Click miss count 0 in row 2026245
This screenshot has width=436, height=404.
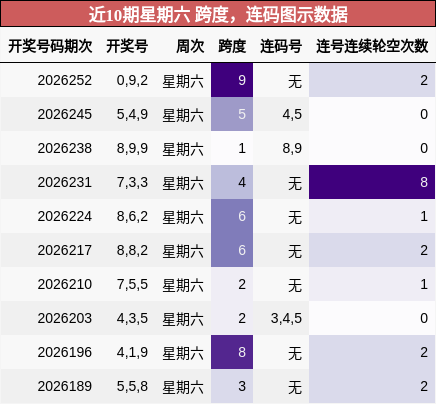(372, 114)
